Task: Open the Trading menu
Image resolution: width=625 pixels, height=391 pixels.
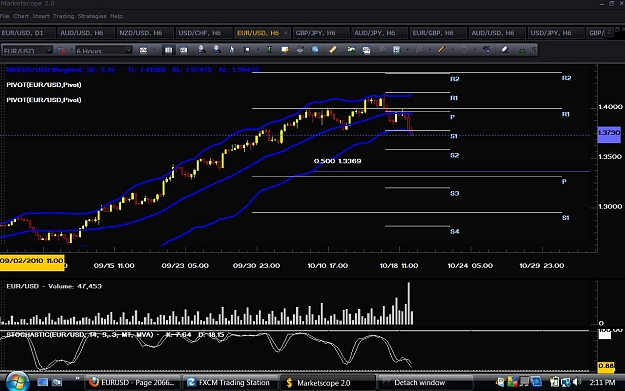Action: 63,16
